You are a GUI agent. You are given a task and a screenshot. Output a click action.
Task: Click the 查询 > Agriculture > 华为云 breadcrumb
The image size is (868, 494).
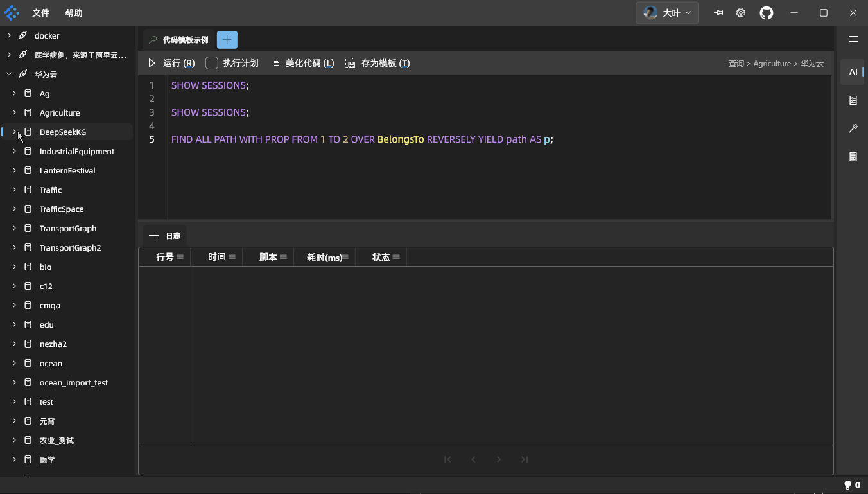[x=776, y=64]
